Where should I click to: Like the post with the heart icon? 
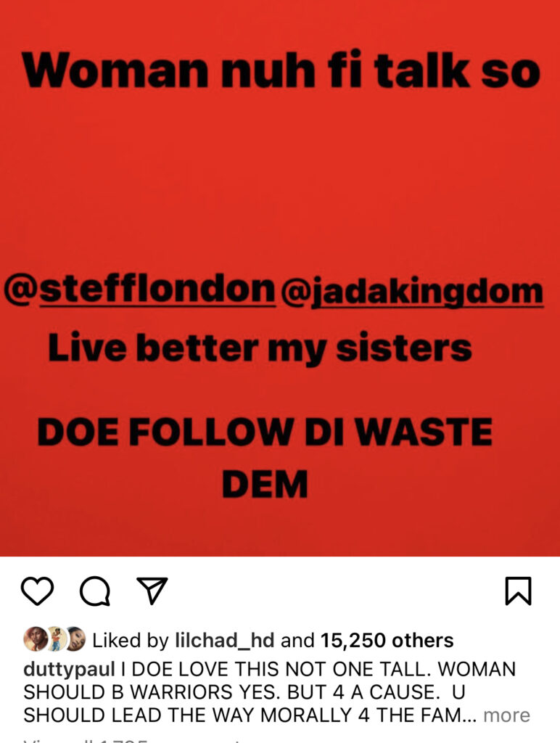[37, 591]
